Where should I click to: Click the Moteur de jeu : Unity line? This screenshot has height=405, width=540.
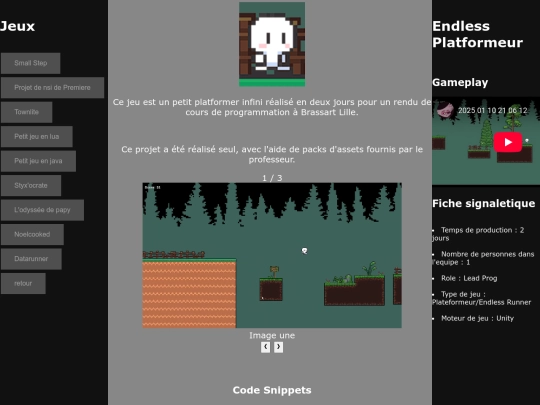tap(477, 319)
